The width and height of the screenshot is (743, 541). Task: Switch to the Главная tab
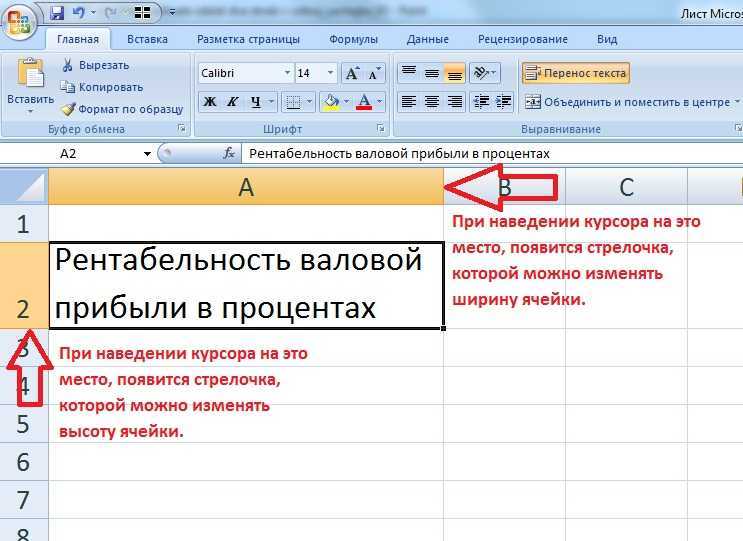coord(78,39)
